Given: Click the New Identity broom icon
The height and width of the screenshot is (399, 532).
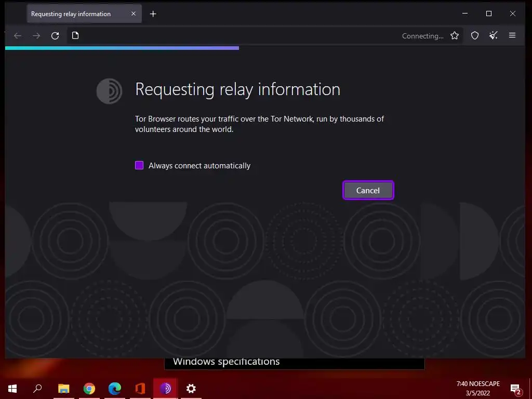Looking at the screenshot, I should [494, 36].
